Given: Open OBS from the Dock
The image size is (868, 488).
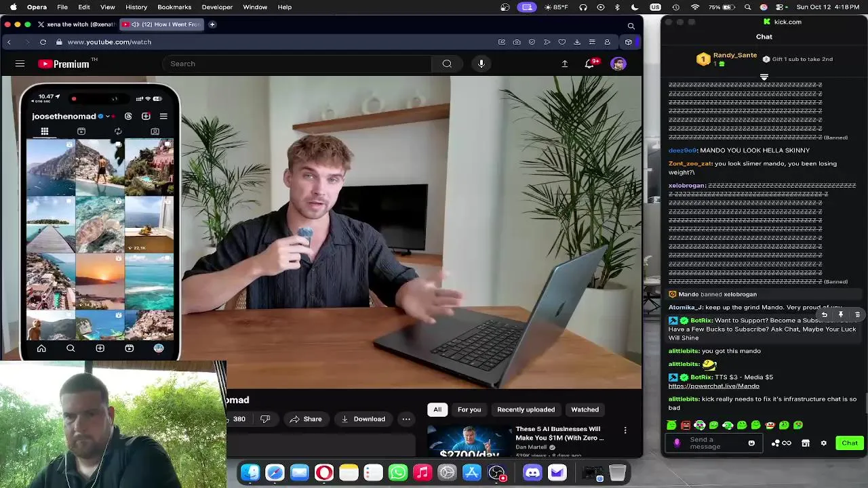Looking at the screenshot, I should pyautogui.click(x=496, y=472).
